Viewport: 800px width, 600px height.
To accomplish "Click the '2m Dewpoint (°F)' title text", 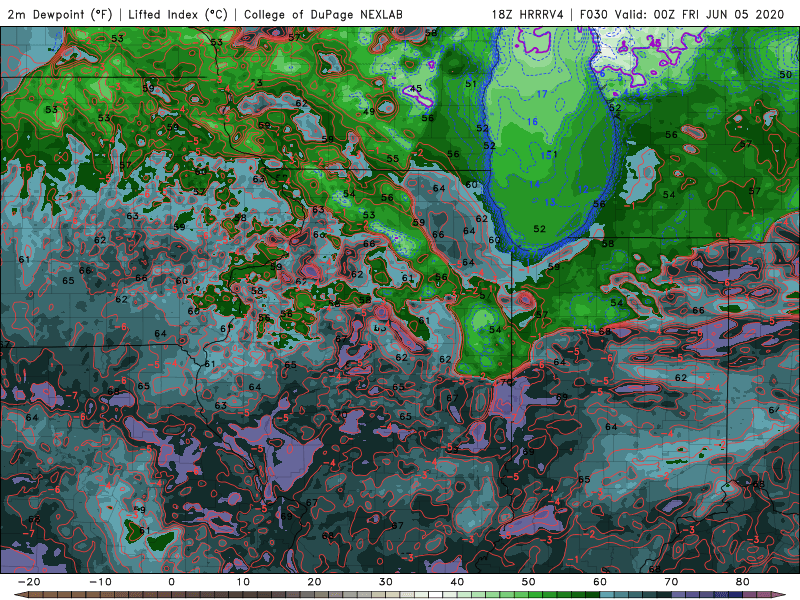I will coord(59,14).
